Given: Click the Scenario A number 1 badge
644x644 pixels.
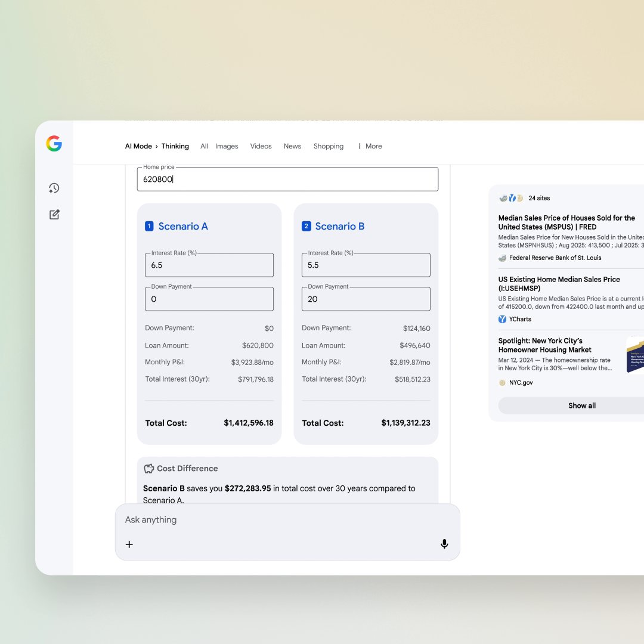Looking at the screenshot, I should [x=149, y=227].
